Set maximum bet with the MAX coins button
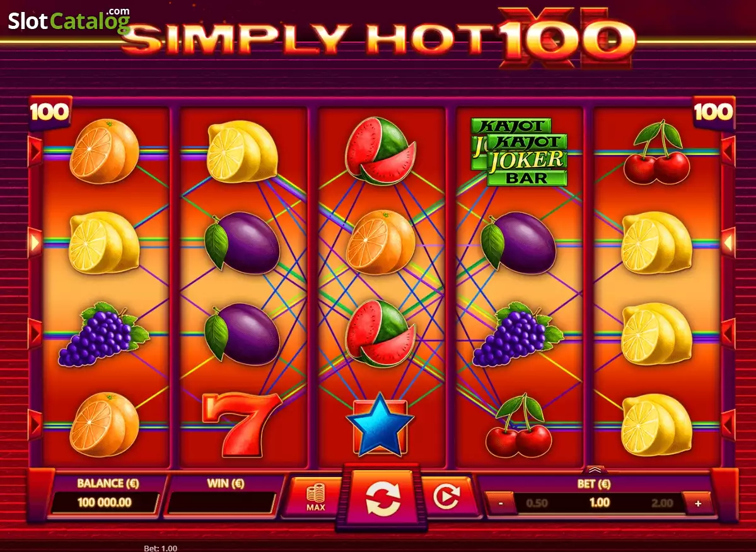Screen dimensions: 756x552 316,498
